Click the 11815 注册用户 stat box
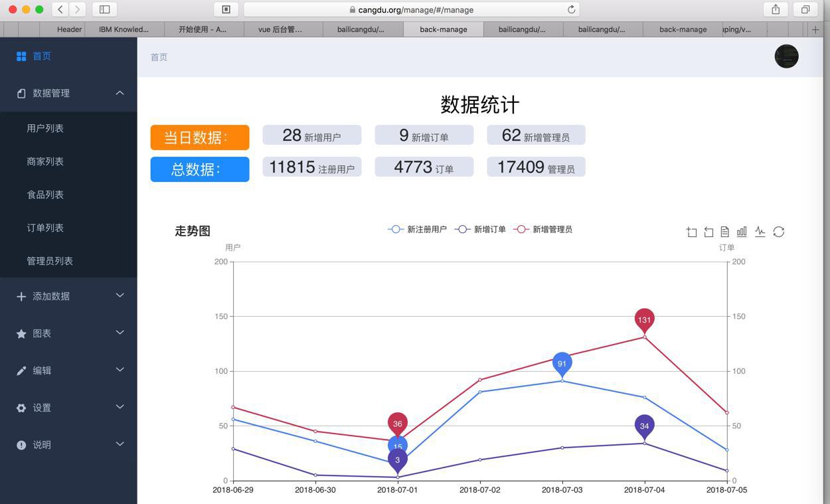830x504 pixels. (x=312, y=167)
